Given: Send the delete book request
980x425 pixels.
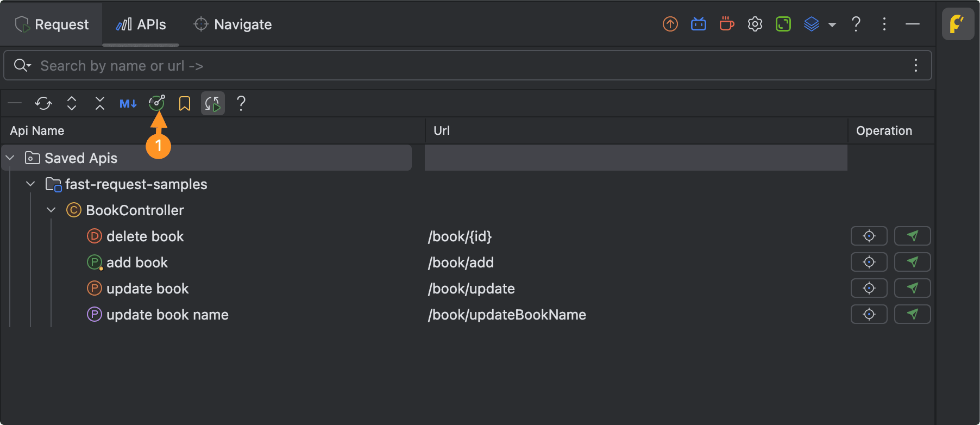Looking at the screenshot, I should [x=913, y=236].
